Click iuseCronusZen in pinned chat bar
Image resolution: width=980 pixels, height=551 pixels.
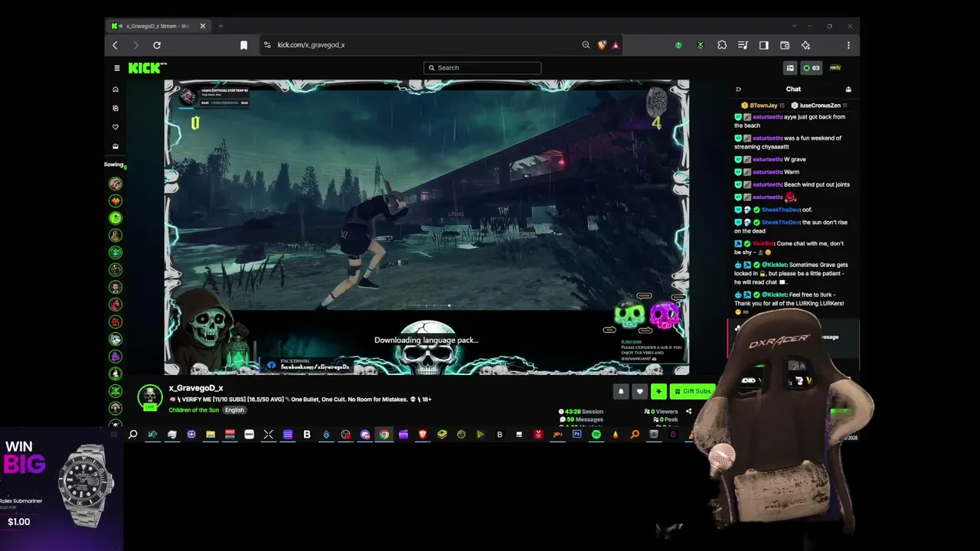(x=820, y=106)
